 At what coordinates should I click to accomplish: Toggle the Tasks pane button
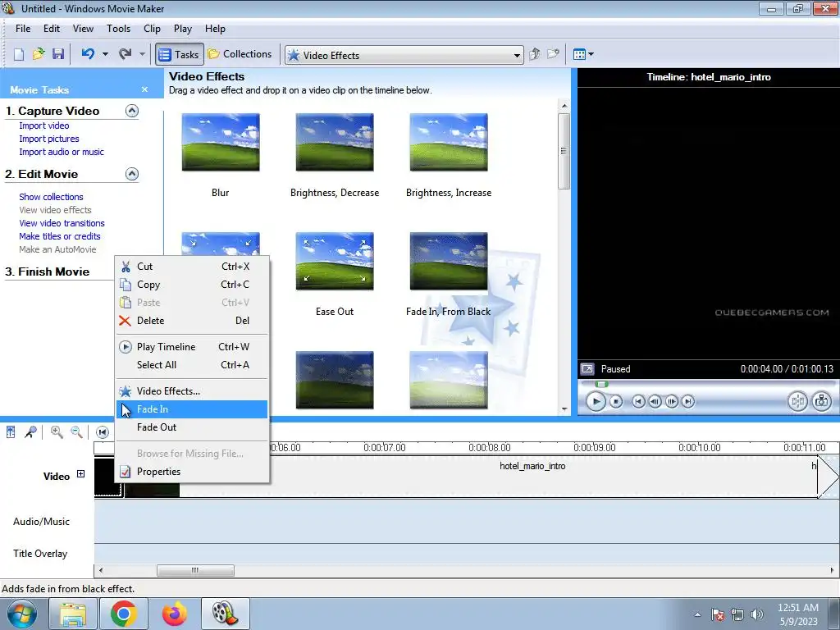[180, 54]
